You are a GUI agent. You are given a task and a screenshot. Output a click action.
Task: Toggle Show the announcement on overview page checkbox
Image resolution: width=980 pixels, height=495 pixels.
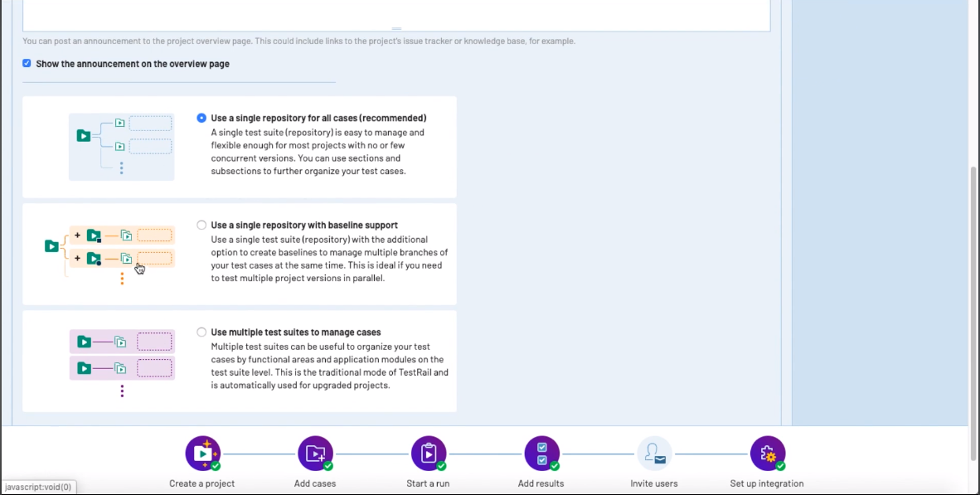tap(27, 63)
